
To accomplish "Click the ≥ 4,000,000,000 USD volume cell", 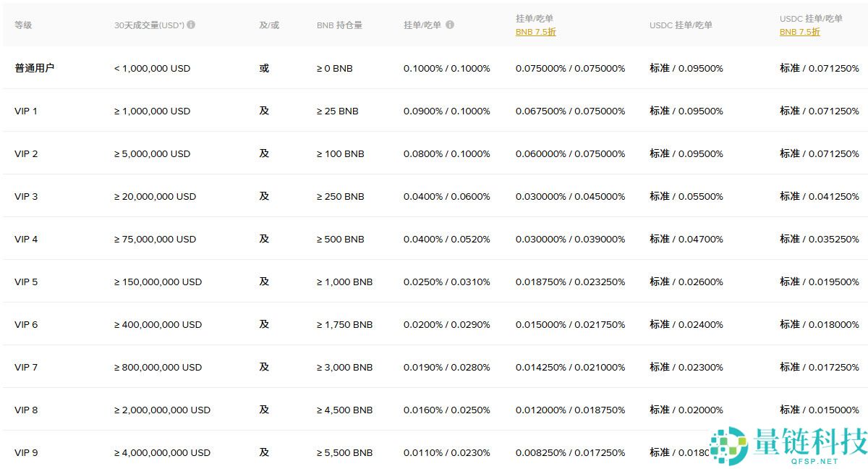I will point(161,452).
